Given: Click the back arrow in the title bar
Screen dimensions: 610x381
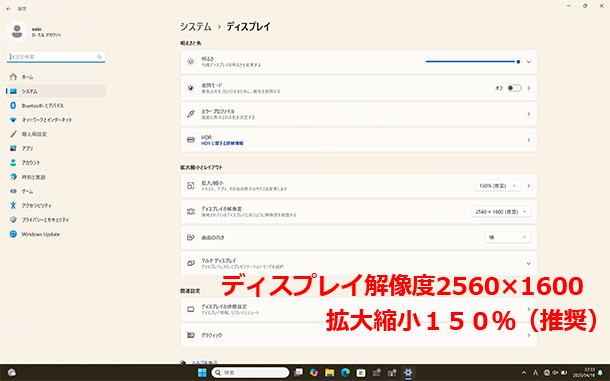Looking at the screenshot, I should (x=9, y=9).
